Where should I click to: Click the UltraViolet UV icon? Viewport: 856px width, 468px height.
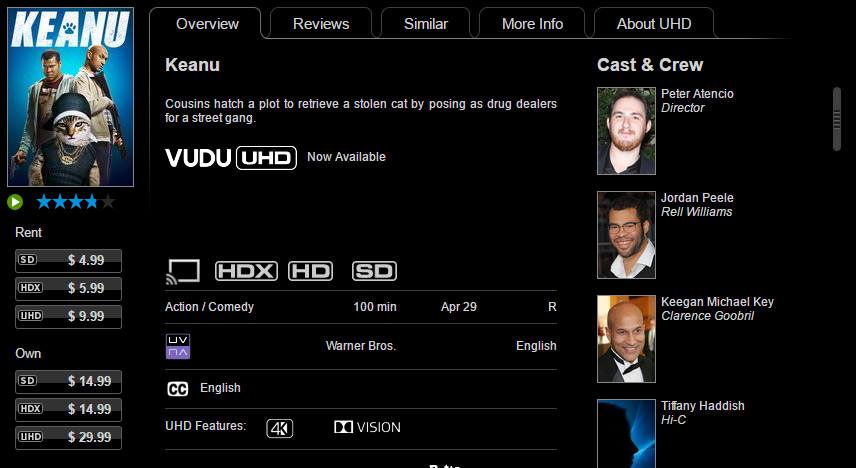[x=178, y=347]
